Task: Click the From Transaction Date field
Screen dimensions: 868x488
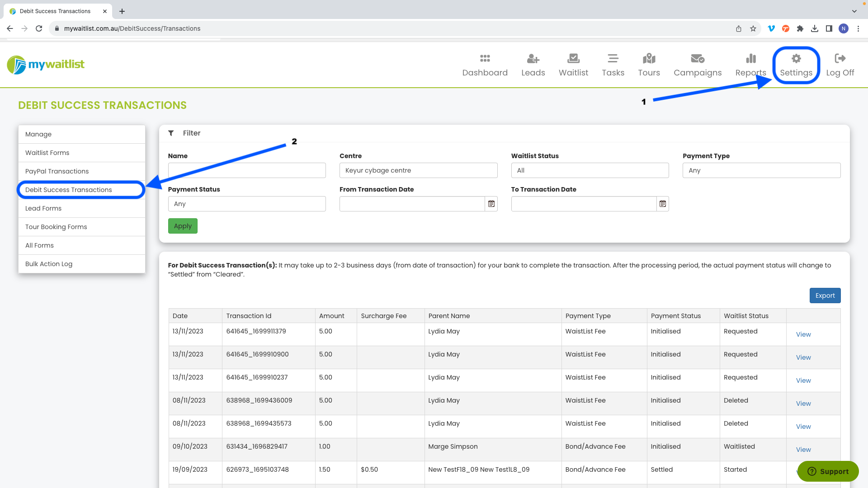Action: point(412,204)
